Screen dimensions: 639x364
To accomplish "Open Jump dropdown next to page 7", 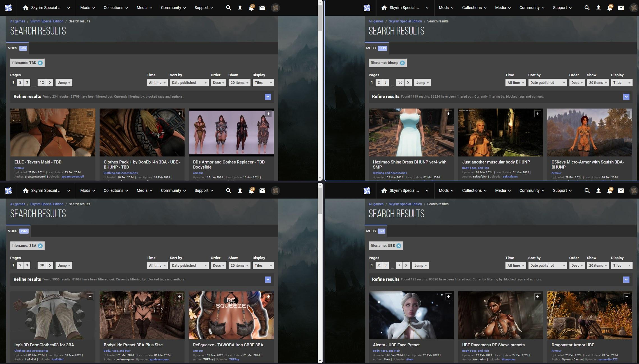I will coord(420,265).
